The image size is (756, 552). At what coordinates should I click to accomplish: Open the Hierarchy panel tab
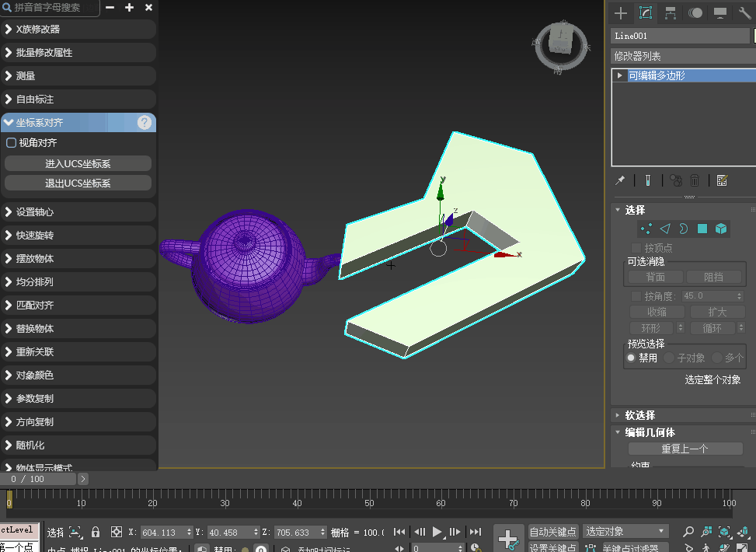click(x=670, y=13)
